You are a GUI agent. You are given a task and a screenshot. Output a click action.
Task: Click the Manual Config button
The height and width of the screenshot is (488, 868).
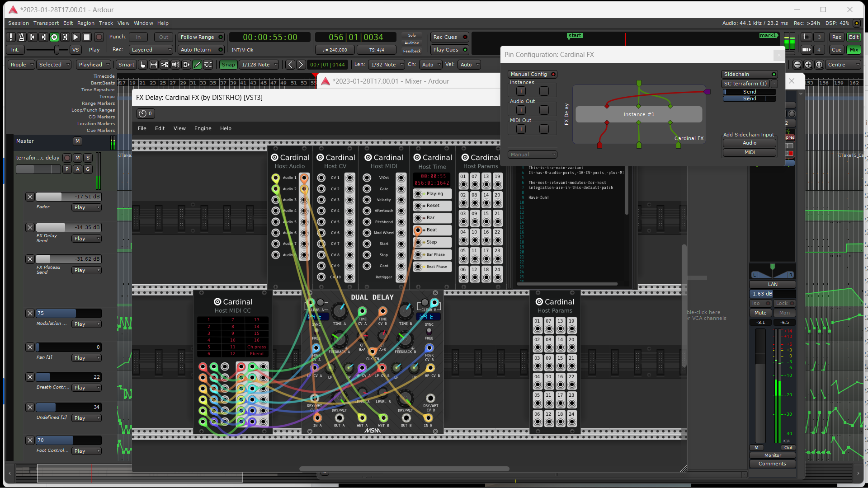(x=532, y=74)
